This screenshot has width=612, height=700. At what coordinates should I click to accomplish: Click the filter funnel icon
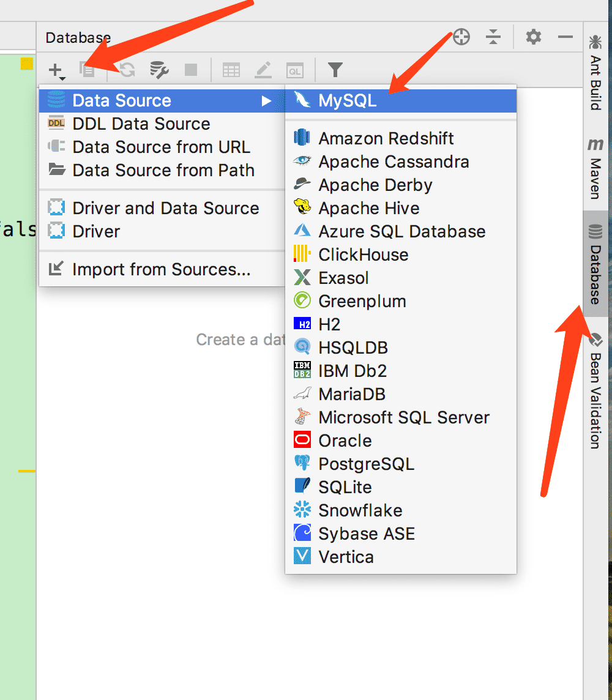pos(335,70)
